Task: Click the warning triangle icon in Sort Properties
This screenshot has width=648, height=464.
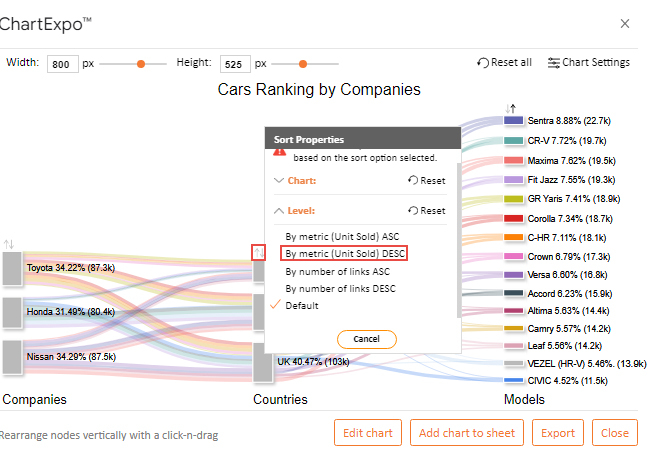Action: [279, 152]
